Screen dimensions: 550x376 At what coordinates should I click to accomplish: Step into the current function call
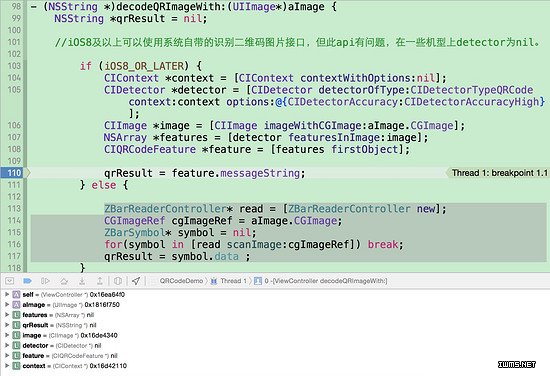pos(82,281)
